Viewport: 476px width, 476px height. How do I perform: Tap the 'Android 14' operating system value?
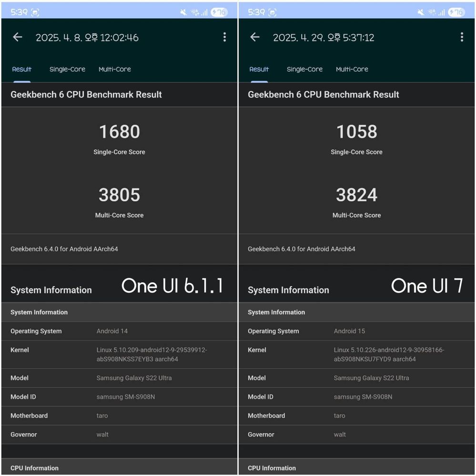pos(112,331)
